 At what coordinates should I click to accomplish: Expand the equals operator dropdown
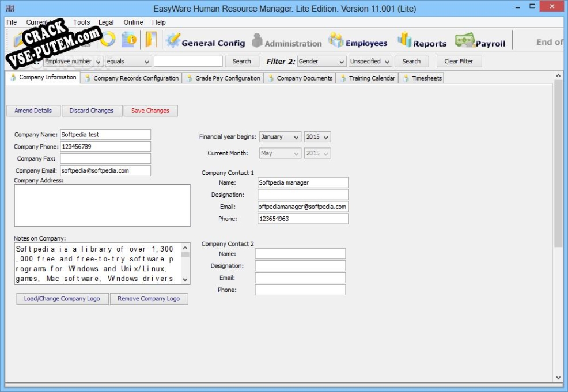pyautogui.click(x=128, y=62)
